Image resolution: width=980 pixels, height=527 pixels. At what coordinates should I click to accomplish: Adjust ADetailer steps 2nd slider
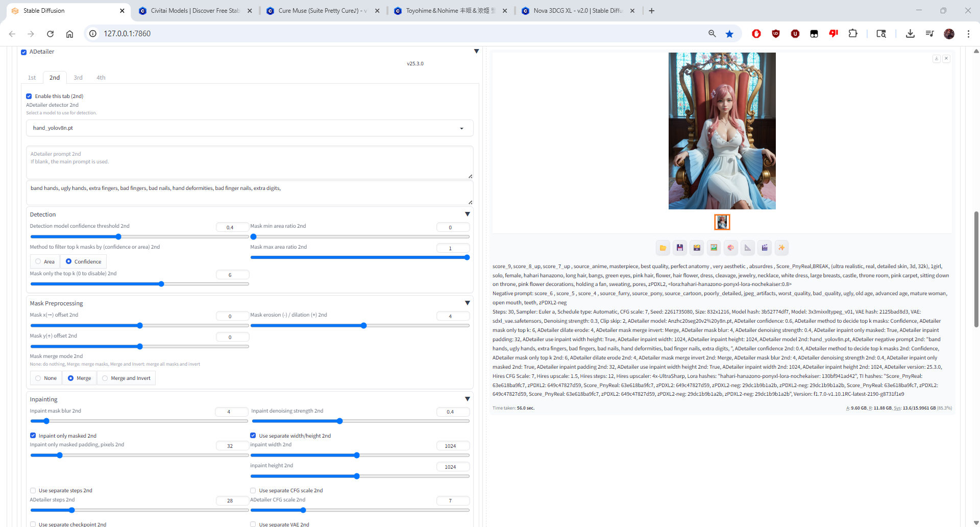click(x=139, y=510)
